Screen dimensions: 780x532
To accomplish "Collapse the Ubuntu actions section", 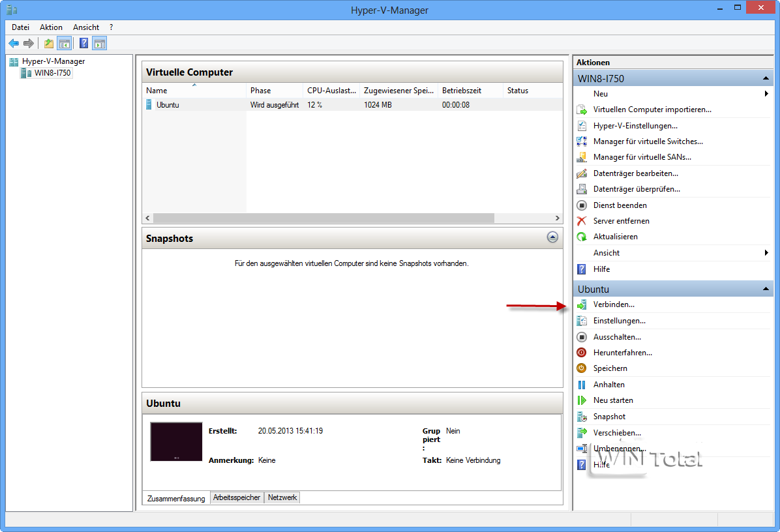I will click(x=766, y=289).
